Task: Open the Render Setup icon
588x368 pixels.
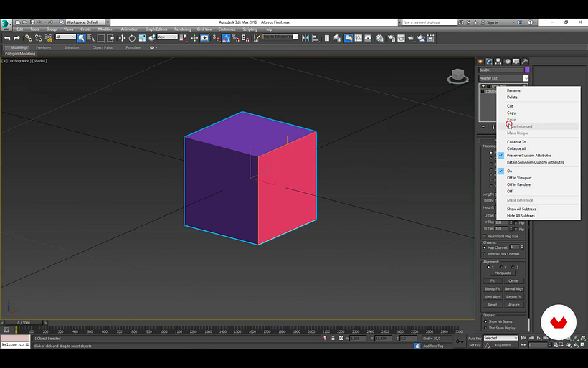Action: click(391, 38)
